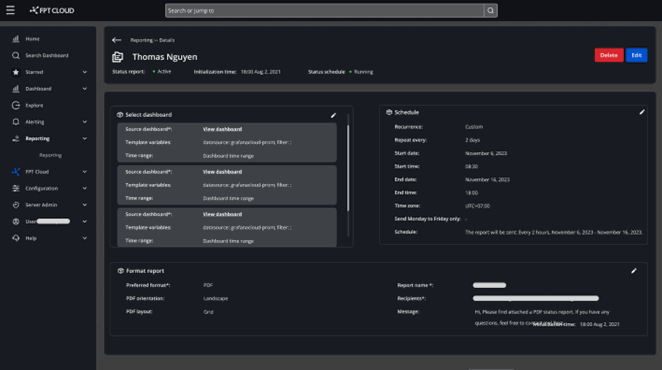Click the Thomas Nguyen report title

(165, 57)
